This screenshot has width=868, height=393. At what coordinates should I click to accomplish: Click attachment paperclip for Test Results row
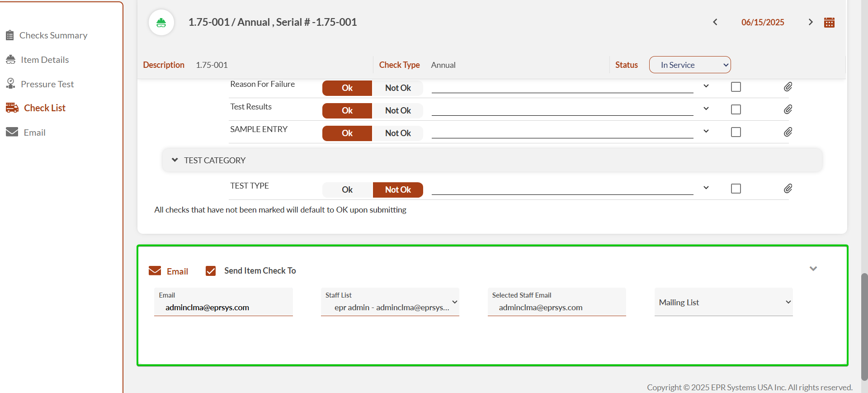coord(788,109)
